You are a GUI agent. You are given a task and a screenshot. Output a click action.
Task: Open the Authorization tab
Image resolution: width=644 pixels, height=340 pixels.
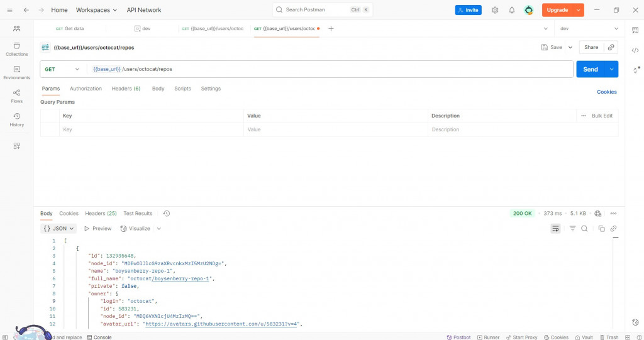(86, 88)
